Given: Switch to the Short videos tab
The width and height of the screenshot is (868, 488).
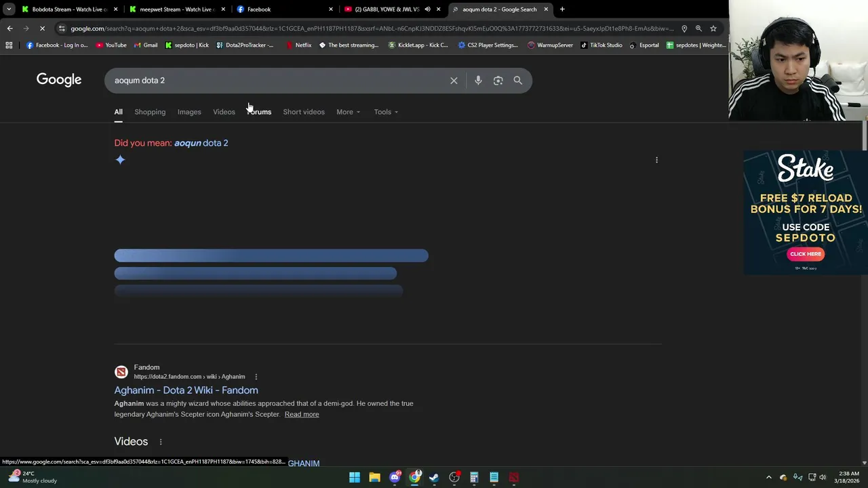Looking at the screenshot, I should point(304,112).
